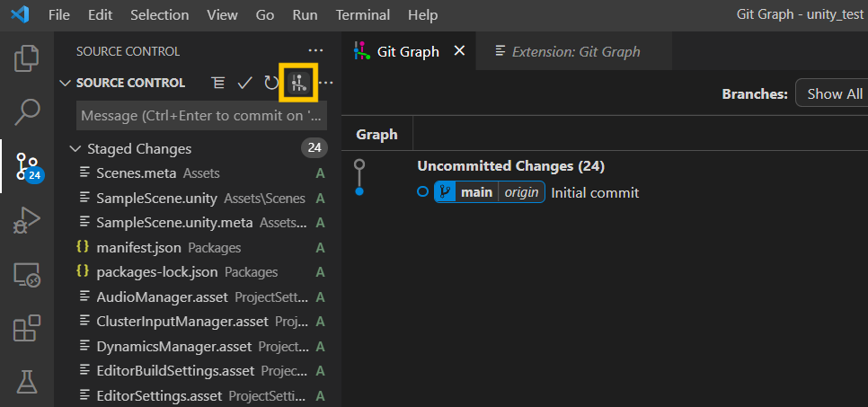Viewport: 868px width, 407px height.
Task: Open the Edit menu
Action: 101,15
